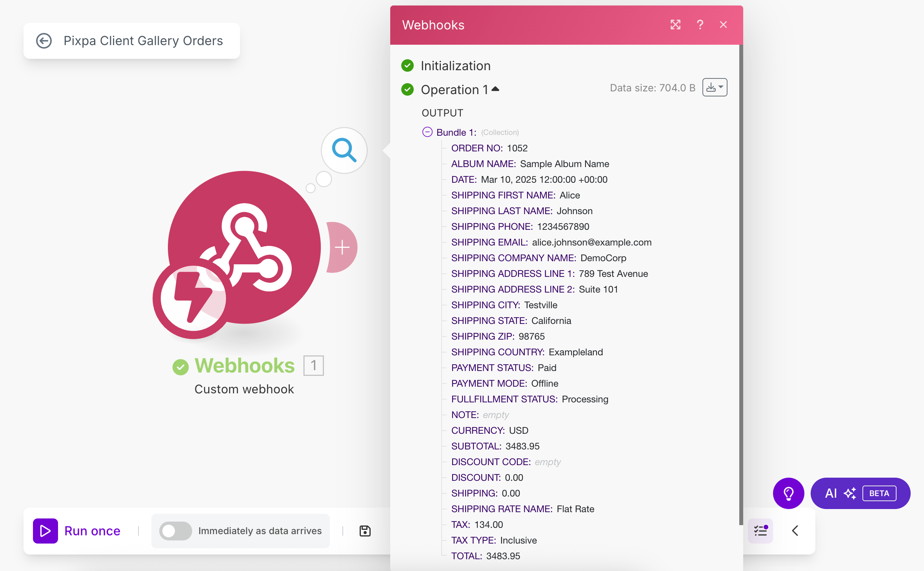Open the magnifier bubble for execution details
This screenshot has width=924, height=571.
344,150
